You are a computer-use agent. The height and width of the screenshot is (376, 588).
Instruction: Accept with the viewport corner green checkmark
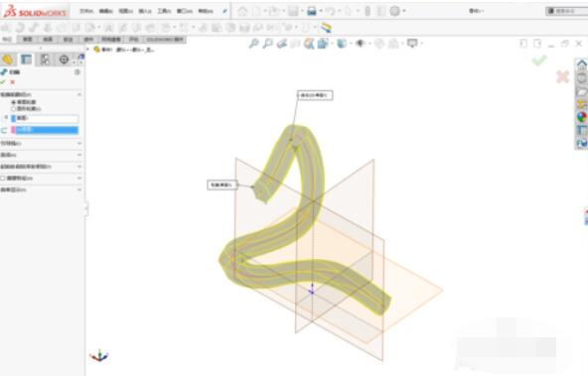pos(539,61)
